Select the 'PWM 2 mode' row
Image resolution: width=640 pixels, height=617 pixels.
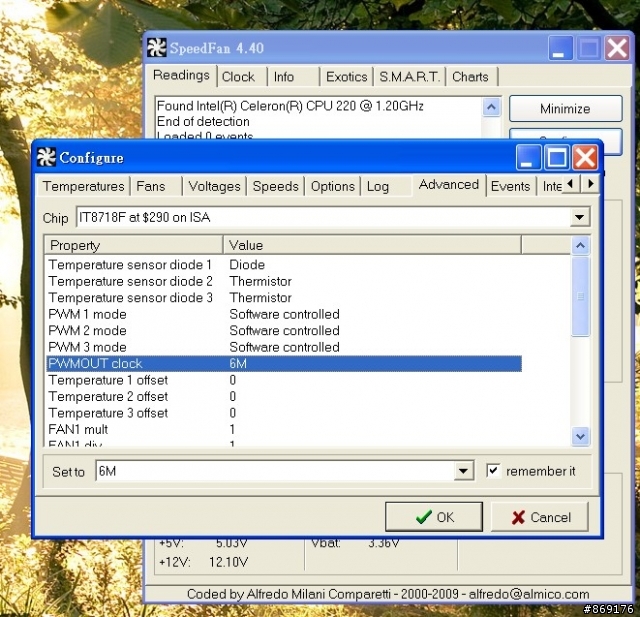pos(284,331)
